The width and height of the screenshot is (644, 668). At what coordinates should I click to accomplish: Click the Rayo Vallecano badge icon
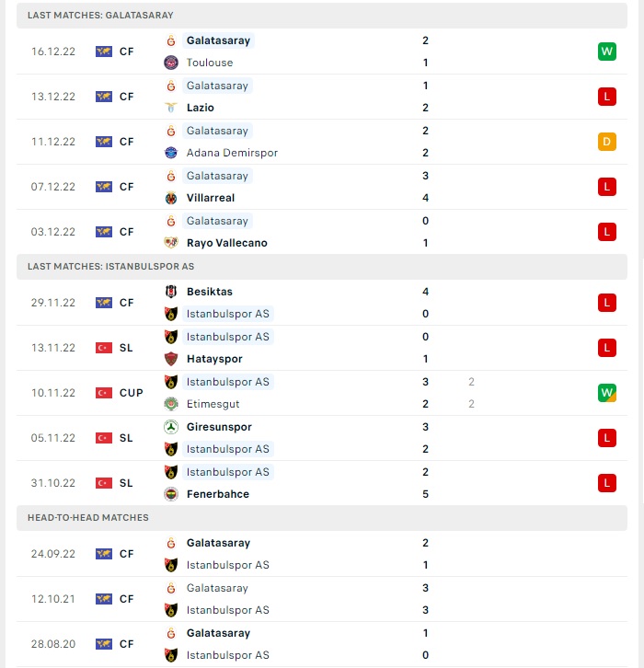[171, 243]
